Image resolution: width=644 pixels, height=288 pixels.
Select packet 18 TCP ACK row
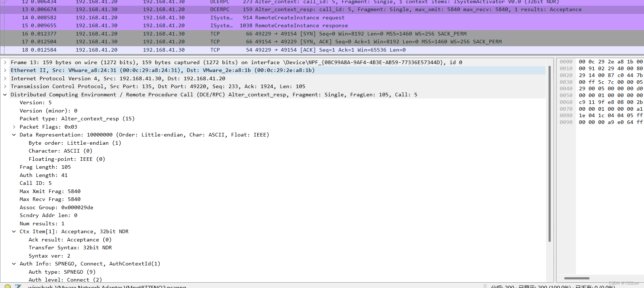(322, 50)
